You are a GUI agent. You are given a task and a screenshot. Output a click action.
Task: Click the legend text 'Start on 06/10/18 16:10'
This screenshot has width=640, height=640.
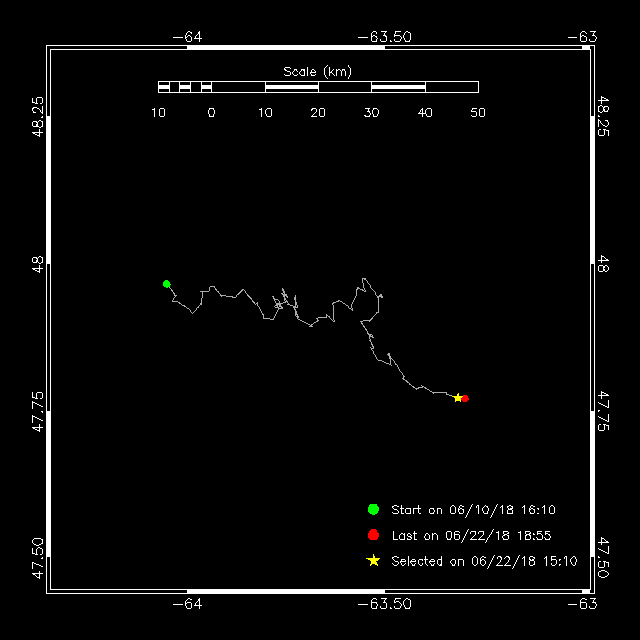473,510
